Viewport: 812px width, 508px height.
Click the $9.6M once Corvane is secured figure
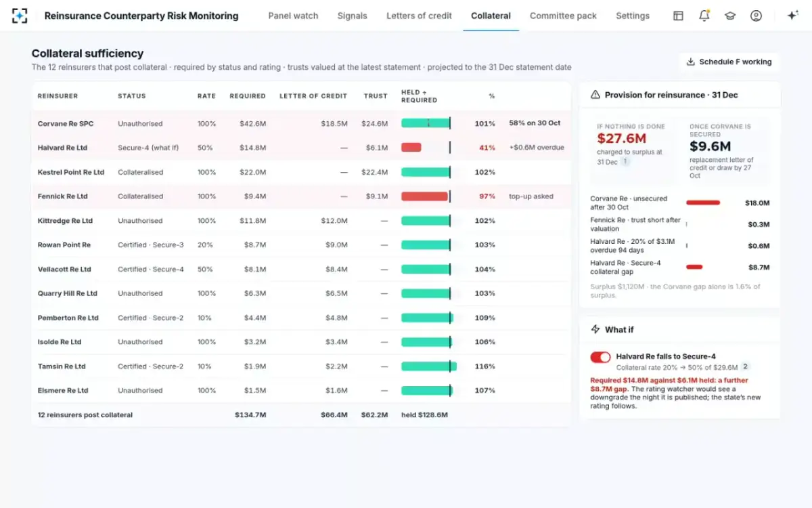click(x=710, y=146)
